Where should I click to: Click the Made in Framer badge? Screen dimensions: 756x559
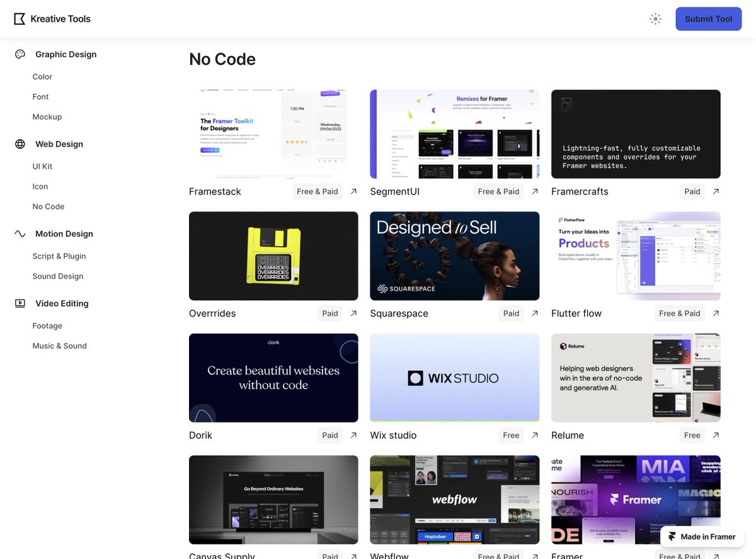pos(702,536)
